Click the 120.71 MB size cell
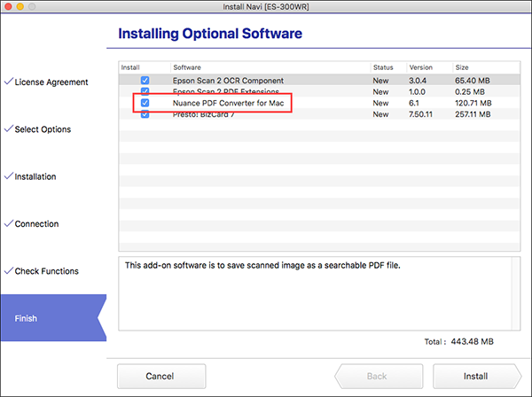Viewport: 532px width, 397px height. point(473,103)
